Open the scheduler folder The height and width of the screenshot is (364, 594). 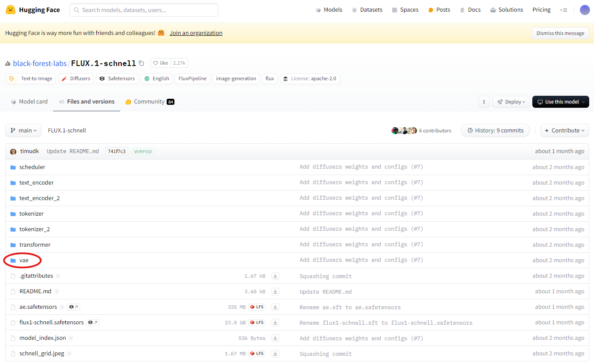pos(32,167)
